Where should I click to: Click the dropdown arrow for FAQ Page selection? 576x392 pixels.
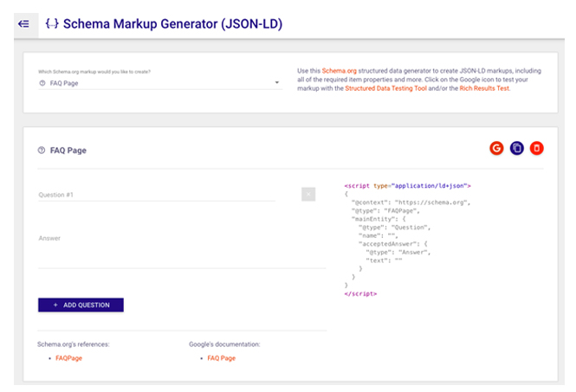click(277, 82)
